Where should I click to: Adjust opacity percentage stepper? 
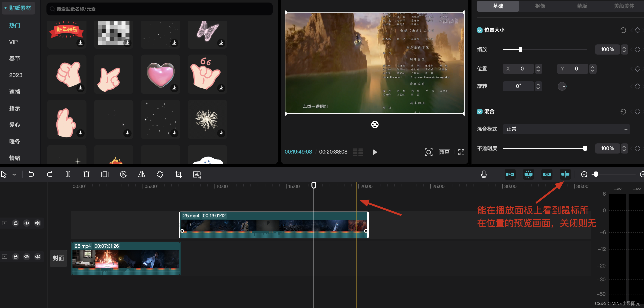[x=624, y=148]
